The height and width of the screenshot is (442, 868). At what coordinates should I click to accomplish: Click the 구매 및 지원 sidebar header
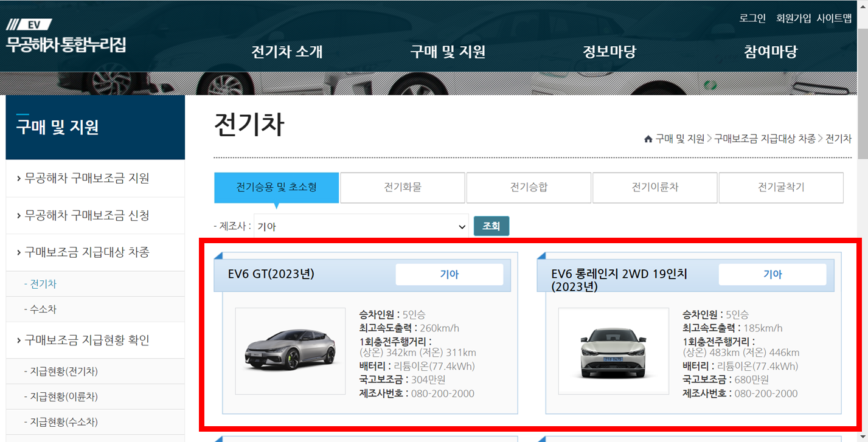pyautogui.click(x=95, y=127)
